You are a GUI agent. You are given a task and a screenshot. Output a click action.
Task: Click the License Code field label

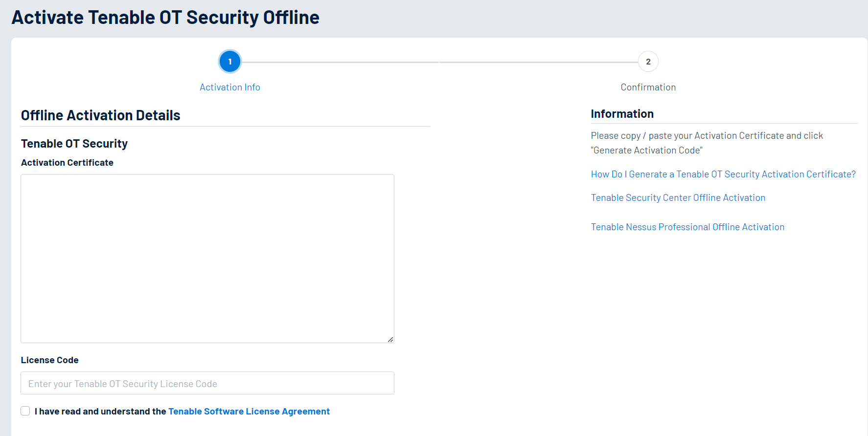49,360
